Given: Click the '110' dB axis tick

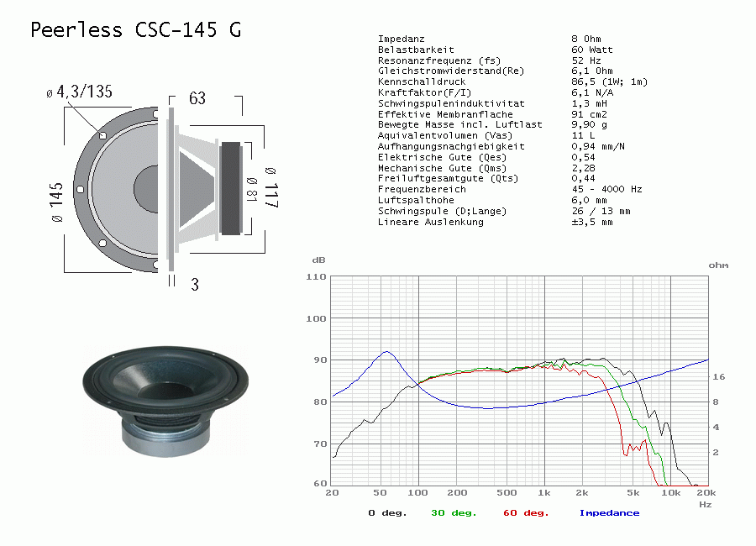Looking at the screenshot, I should point(317,277).
